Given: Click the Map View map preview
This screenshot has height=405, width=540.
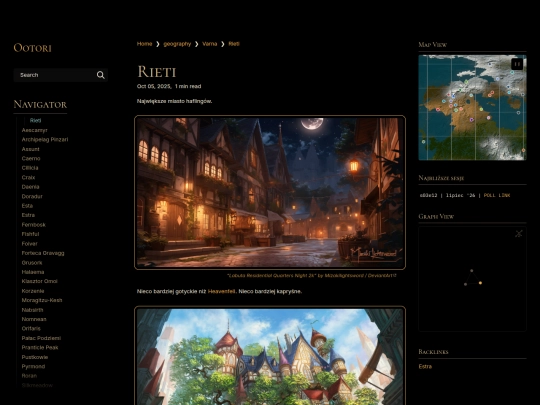Looking at the screenshot, I should pos(472,107).
